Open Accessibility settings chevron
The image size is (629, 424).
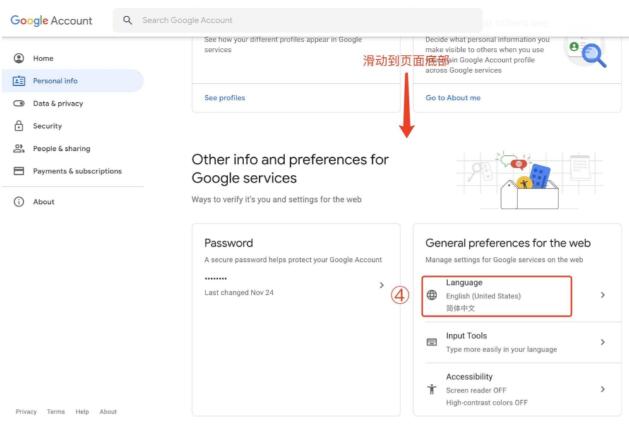[603, 389]
